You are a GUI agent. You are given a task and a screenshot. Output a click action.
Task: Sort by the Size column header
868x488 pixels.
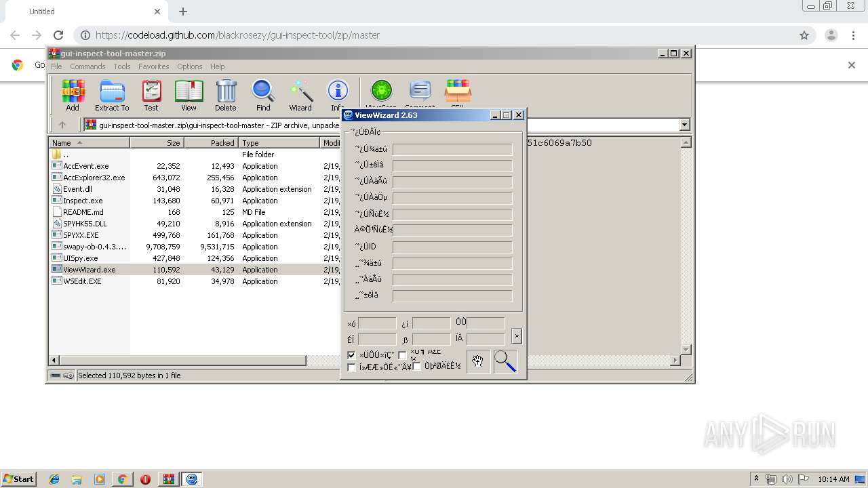[157, 143]
